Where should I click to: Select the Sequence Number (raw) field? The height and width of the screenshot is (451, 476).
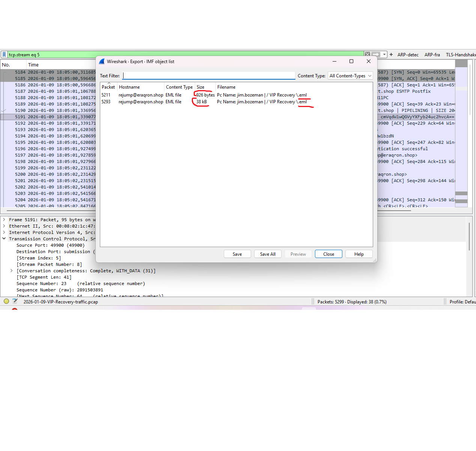pyautogui.click(x=60, y=290)
